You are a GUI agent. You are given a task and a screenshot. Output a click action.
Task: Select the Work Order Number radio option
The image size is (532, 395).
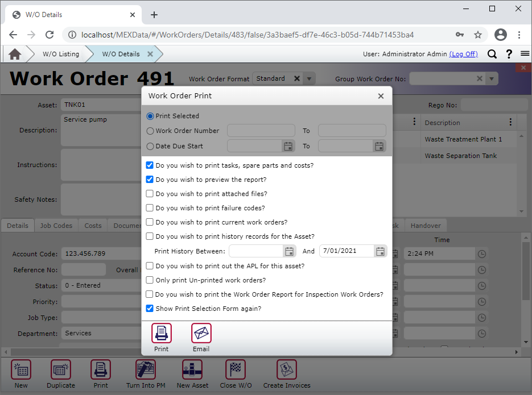(149, 131)
